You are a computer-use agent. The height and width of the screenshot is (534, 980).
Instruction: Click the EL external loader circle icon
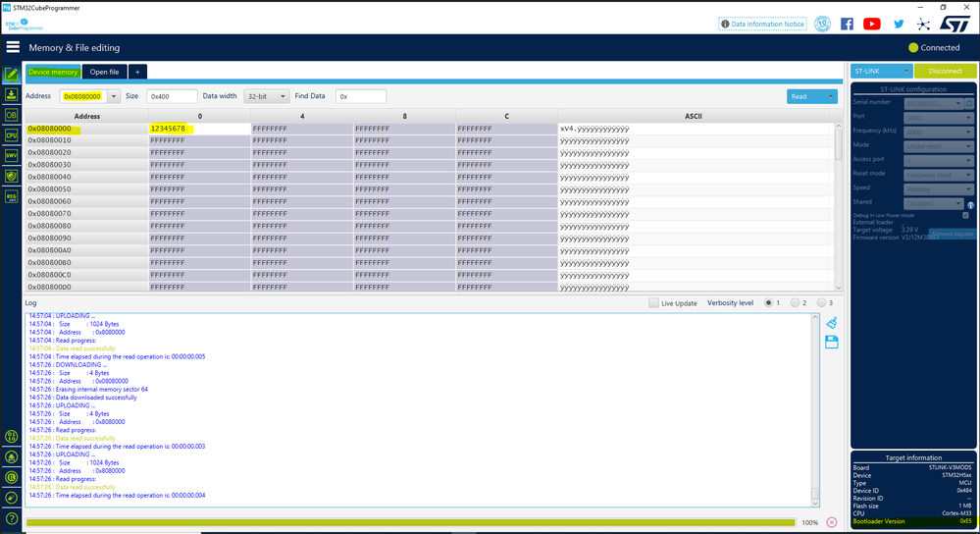[x=11, y=477]
